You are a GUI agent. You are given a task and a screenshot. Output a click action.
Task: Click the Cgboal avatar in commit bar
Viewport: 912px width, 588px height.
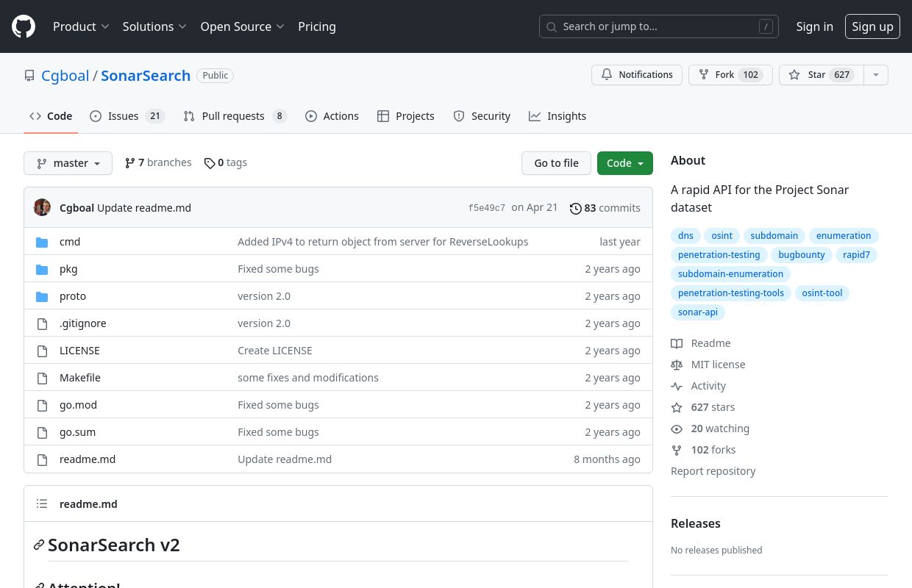click(x=42, y=208)
